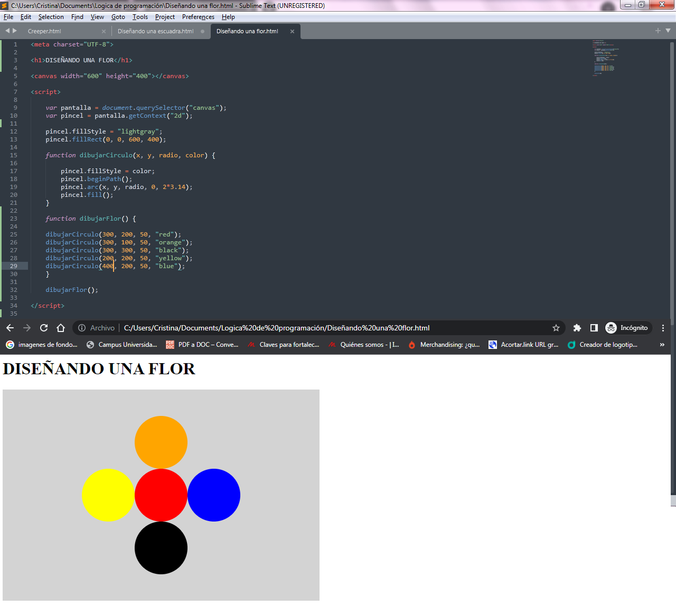Go to previous tab with left arrow
The height and width of the screenshot is (616, 676).
pos(7,31)
